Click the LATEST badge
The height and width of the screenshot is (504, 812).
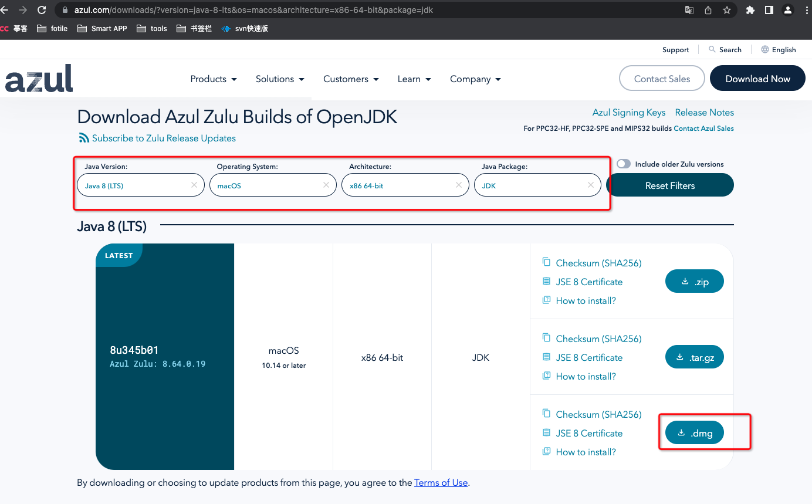(119, 255)
